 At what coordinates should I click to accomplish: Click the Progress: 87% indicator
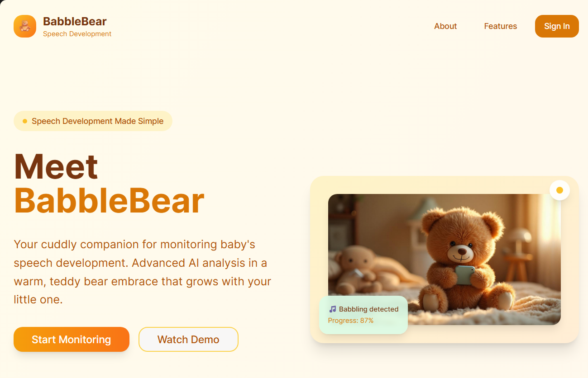pos(351,321)
